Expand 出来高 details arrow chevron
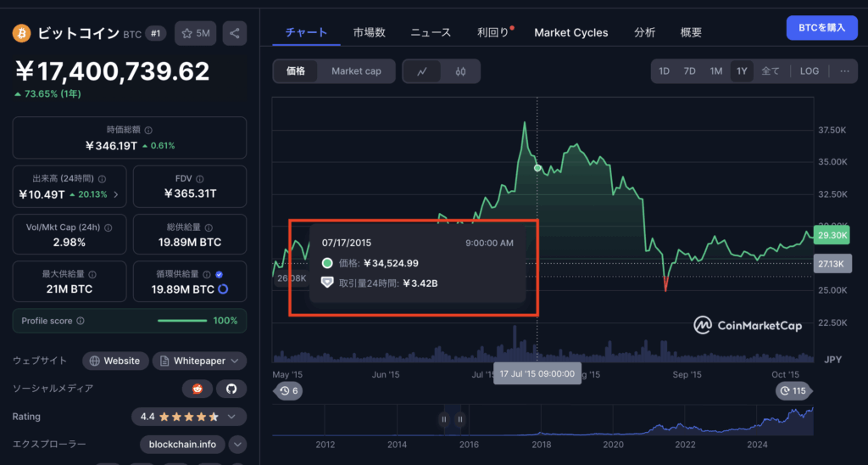Screen dimensions: 868x465 click(115, 194)
